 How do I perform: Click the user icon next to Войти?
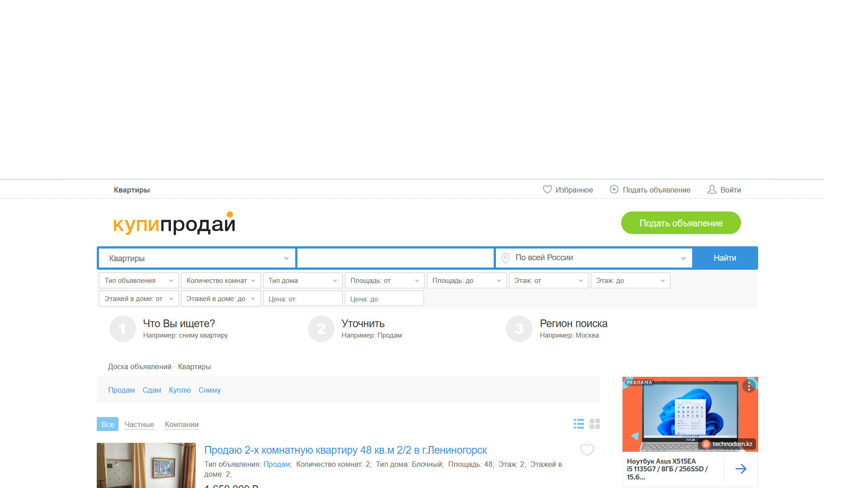pos(712,189)
